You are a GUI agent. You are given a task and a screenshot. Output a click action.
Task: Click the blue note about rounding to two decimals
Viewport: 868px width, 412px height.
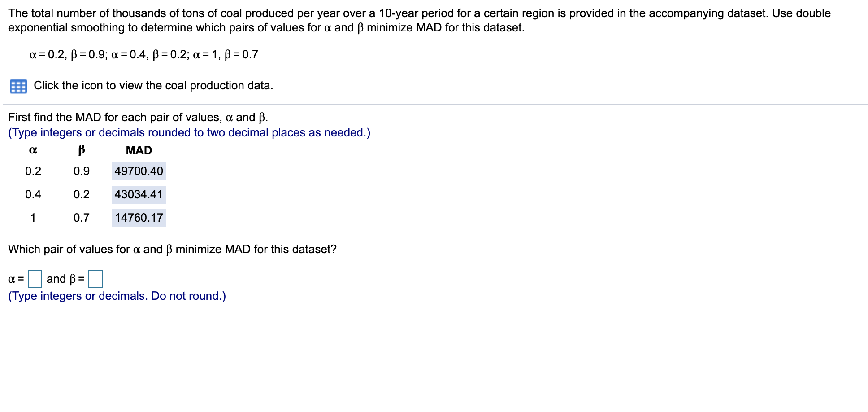(x=189, y=132)
